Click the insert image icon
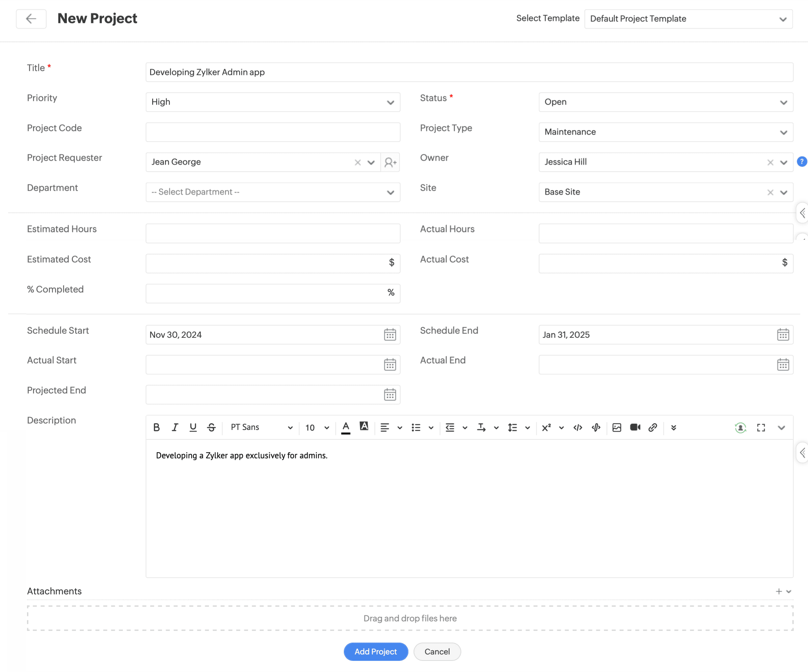 (616, 427)
